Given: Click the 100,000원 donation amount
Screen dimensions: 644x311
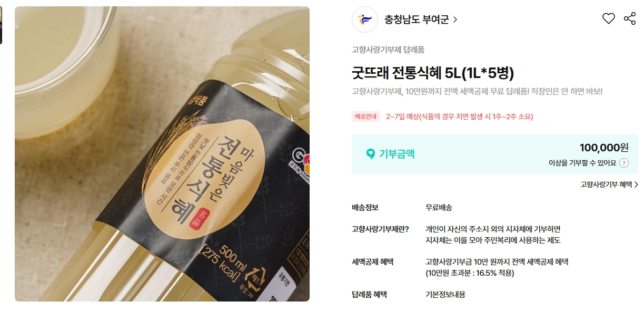Looking at the screenshot, I should point(604,148).
